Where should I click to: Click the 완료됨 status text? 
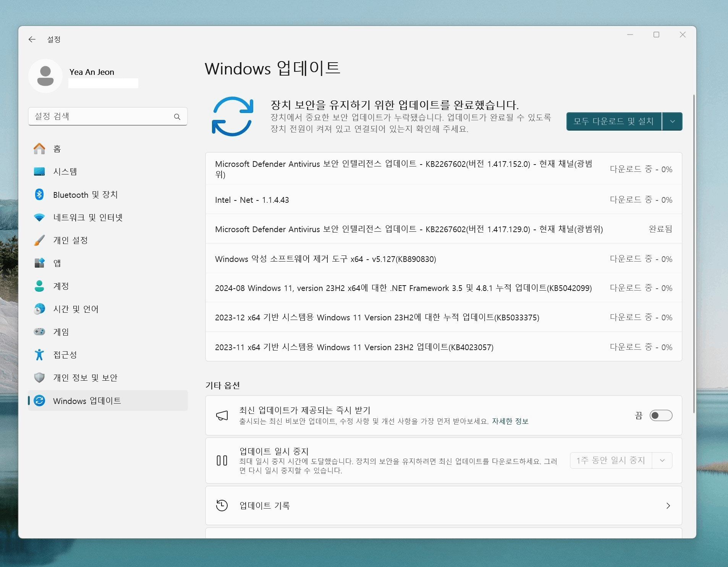pos(660,229)
